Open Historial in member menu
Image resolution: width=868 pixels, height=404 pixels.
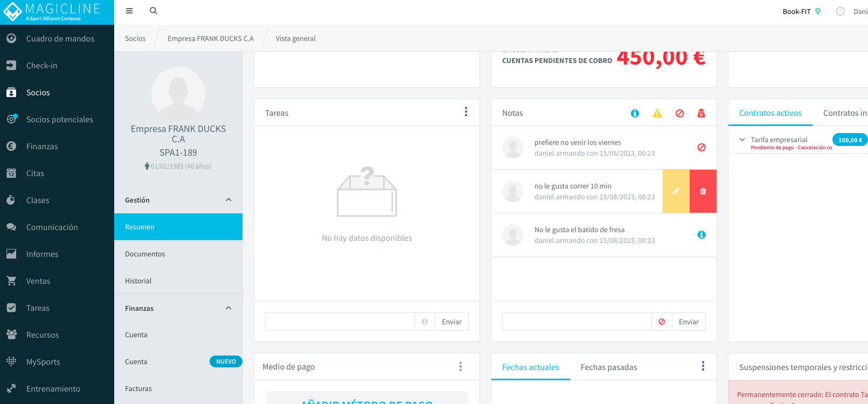click(178, 281)
